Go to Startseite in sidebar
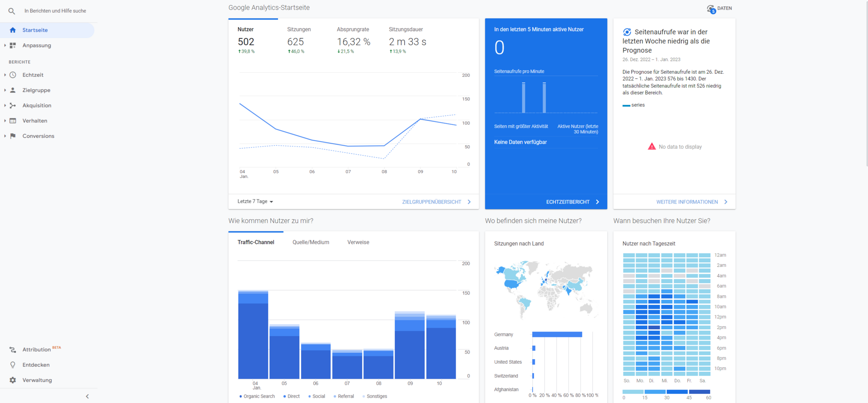 [47, 30]
